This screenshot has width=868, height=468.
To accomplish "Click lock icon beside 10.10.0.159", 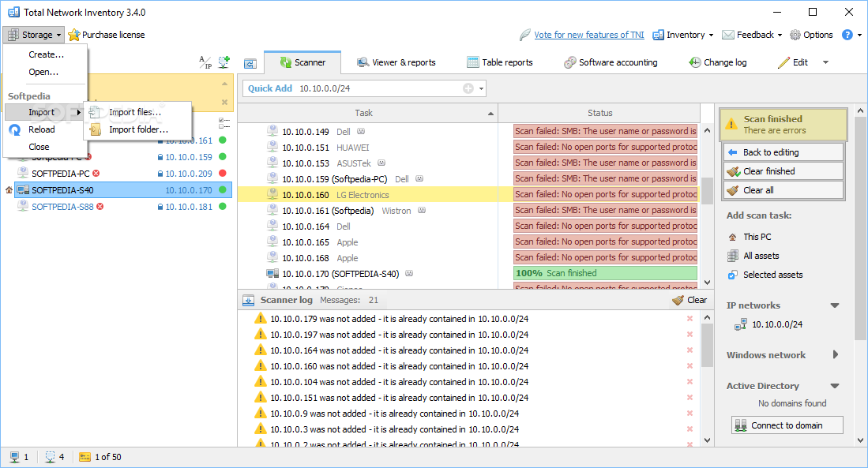I will [x=160, y=157].
